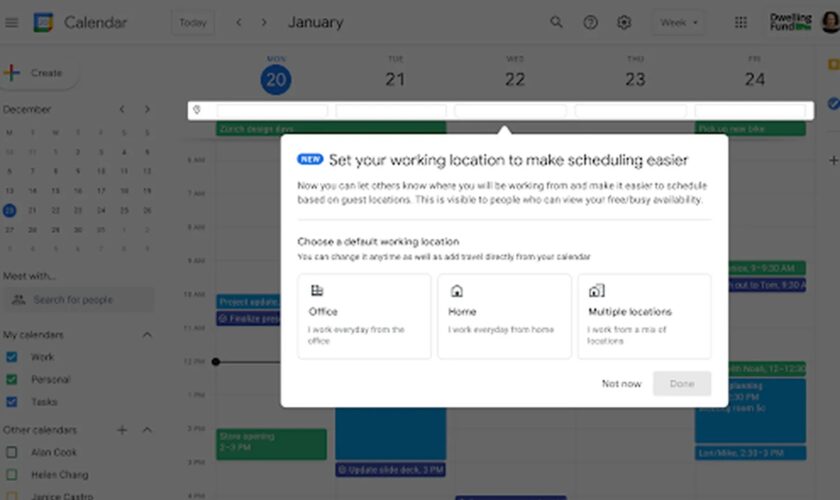Screen dimensions: 840x500
Task: Click the Search for people field
Action: 78,300
